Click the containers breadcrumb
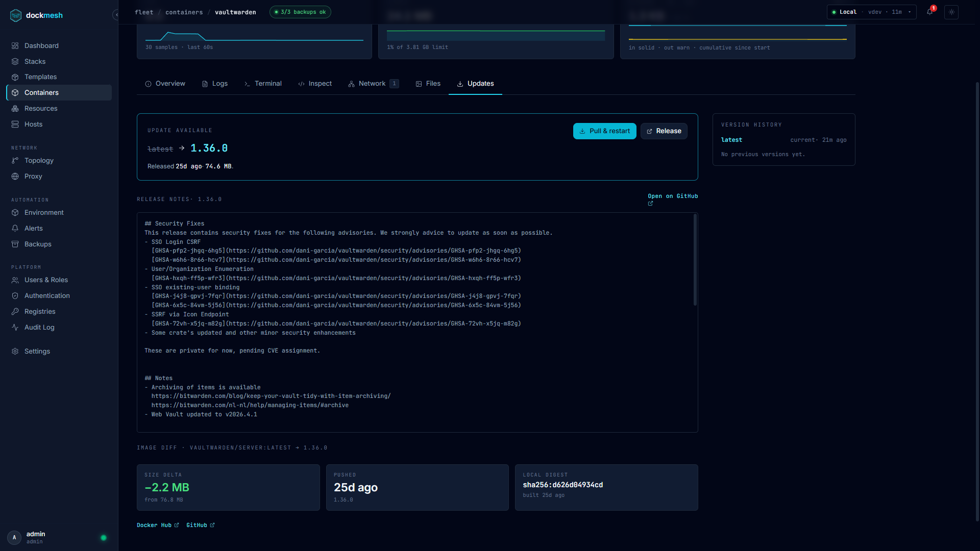Viewport: 980px width, 551px height. tap(184, 12)
